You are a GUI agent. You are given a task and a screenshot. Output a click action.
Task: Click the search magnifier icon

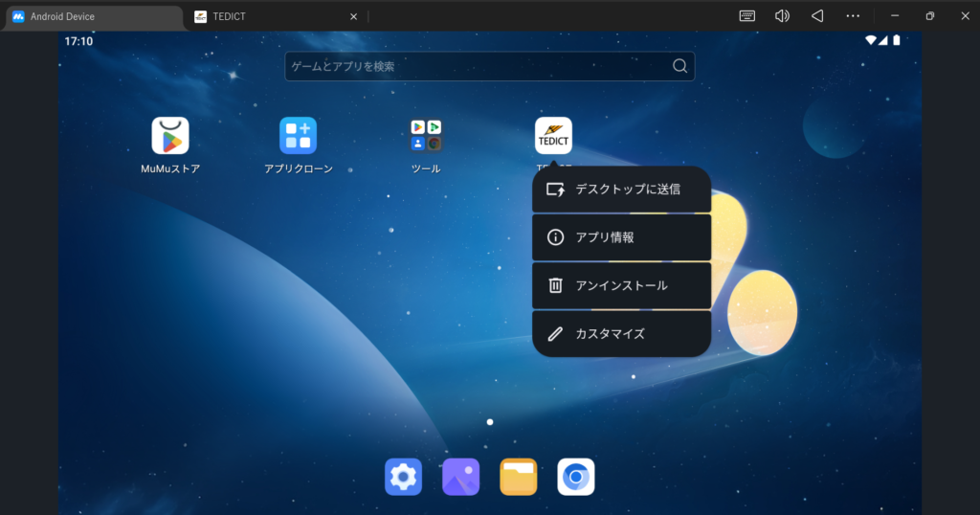[679, 66]
